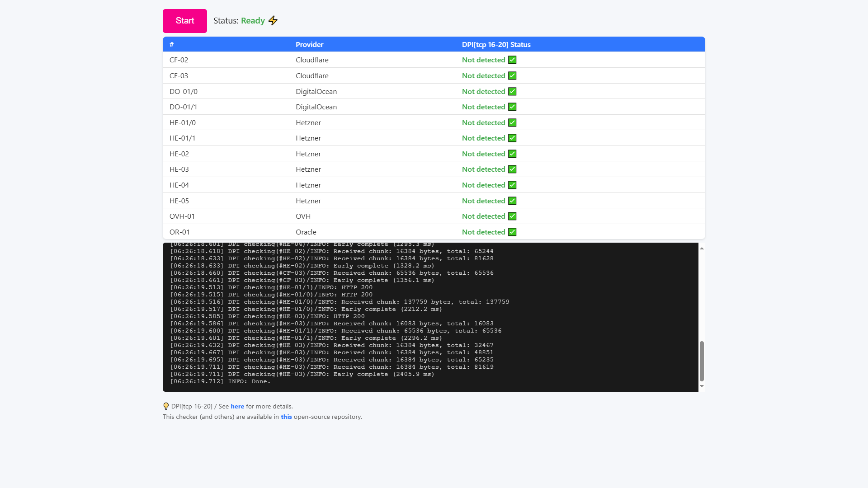Open the 'here' details link
Screen dimensions: 868x488
237,407
